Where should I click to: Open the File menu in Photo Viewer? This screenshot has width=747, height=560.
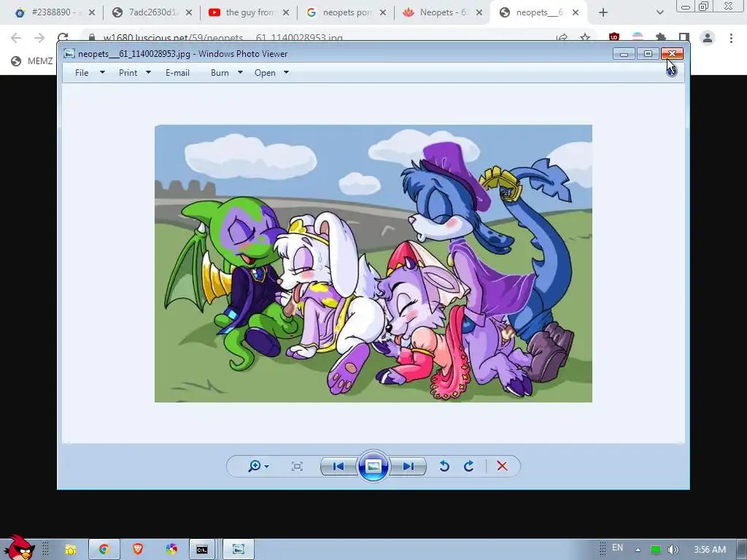coord(82,73)
